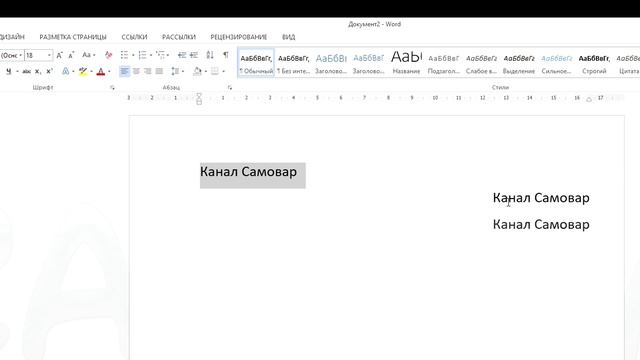Apply numbered list formatting

click(x=142, y=55)
